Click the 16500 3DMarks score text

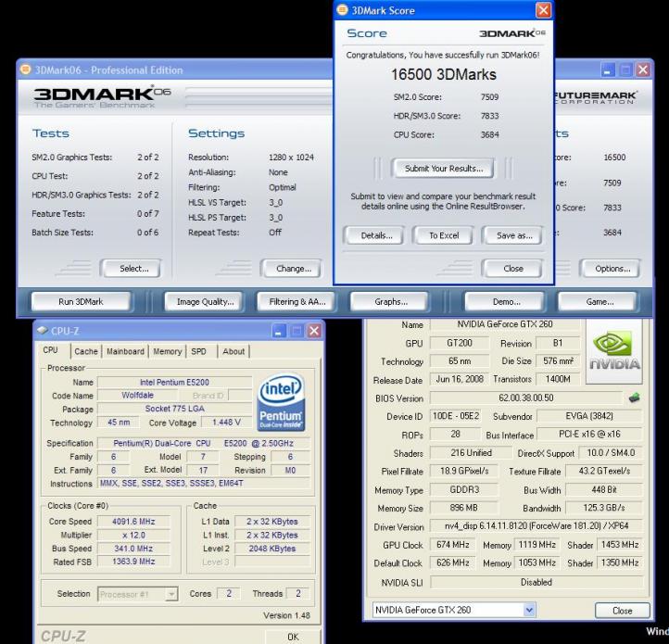[x=443, y=74]
